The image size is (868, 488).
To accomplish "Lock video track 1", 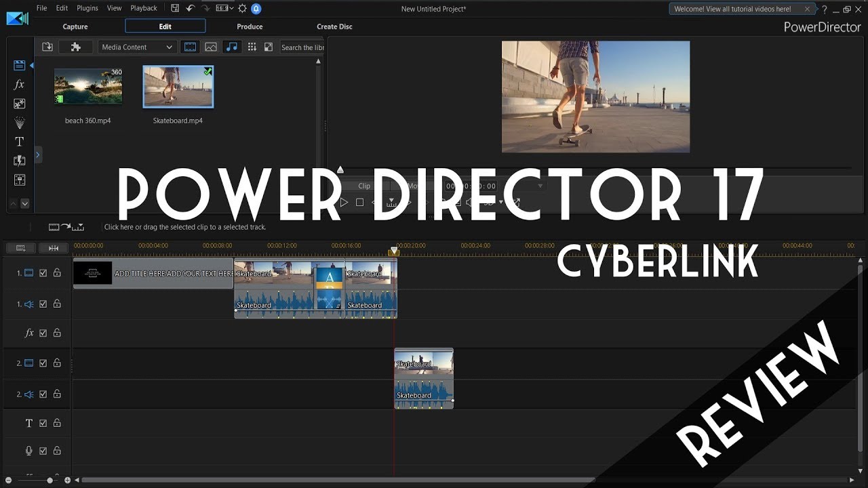I will point(57,273).
